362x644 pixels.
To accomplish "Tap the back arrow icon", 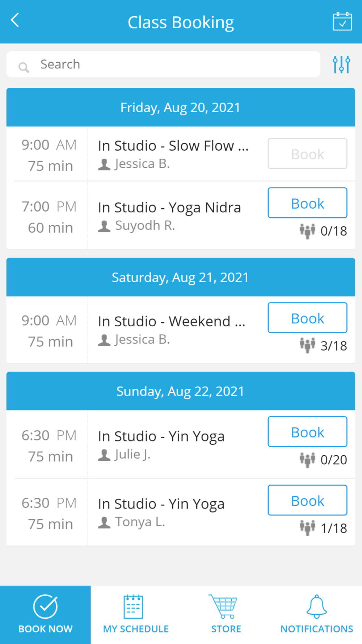I will click(15, 21).
